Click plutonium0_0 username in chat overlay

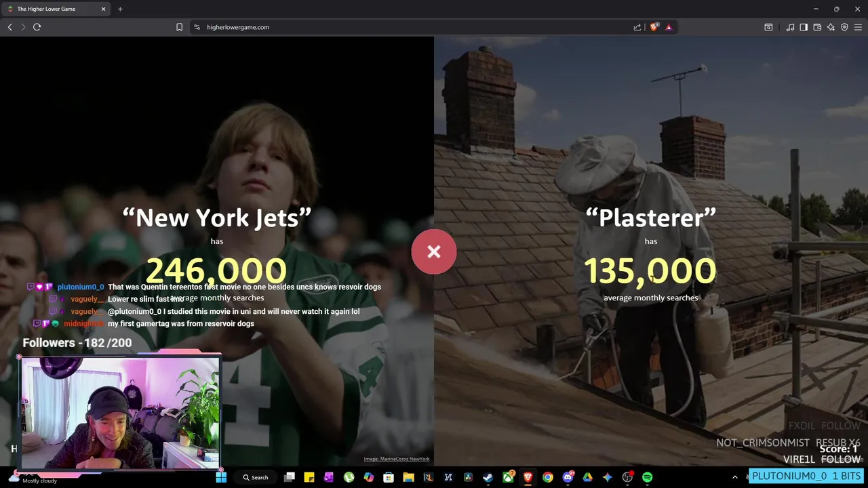[81, 287]
